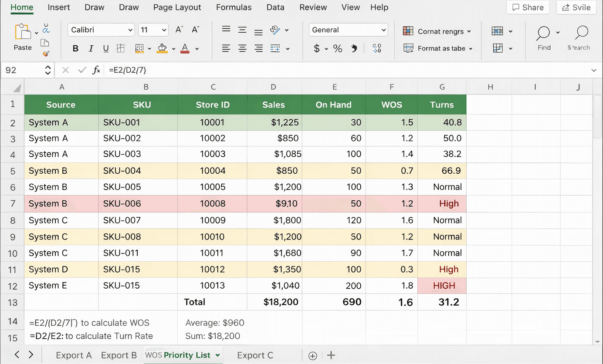Switch to the Export C sheet tab
The width and height of the screenshot is (603, 364).
[x=255, y=355]
